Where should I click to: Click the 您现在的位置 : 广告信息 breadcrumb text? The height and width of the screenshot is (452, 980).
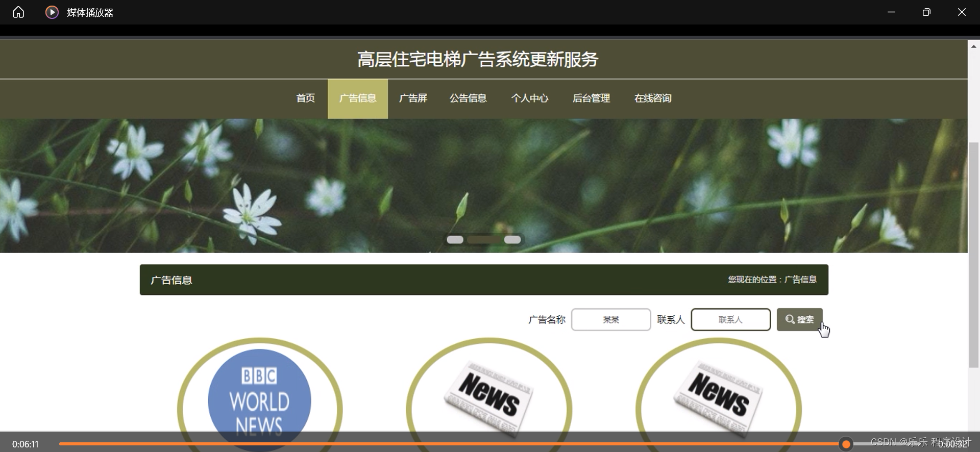pos(772,280)
